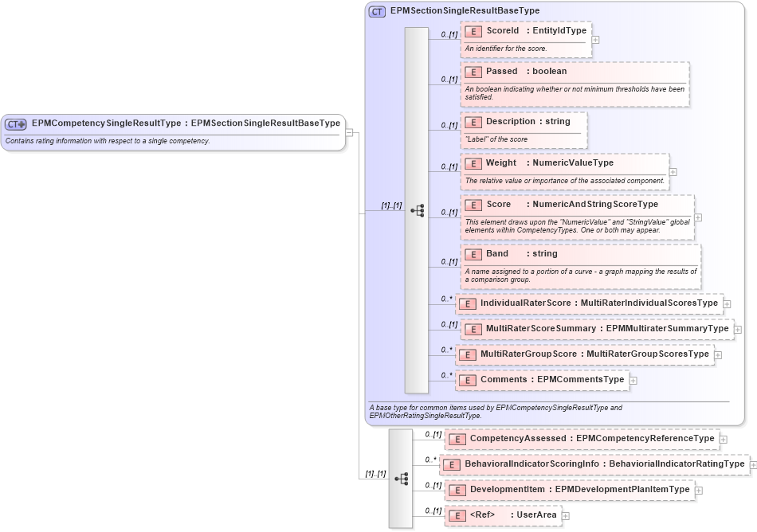Expand the ScoreId element details

[x=594, y=38]
